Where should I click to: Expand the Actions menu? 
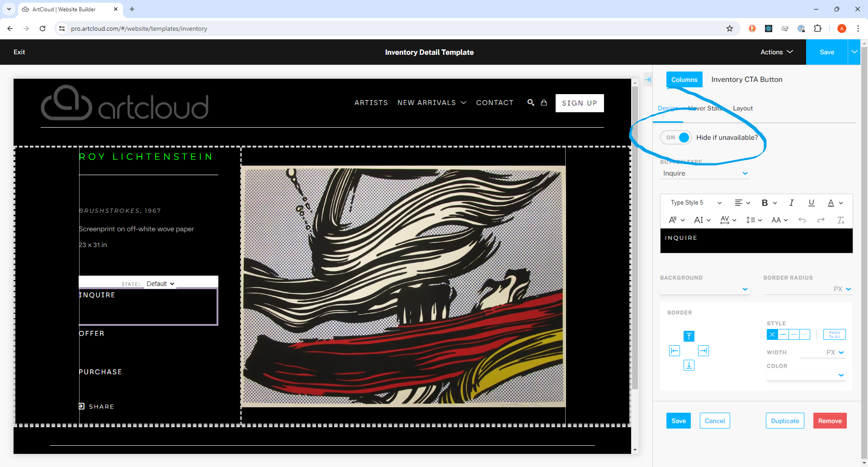click(777, 52)
